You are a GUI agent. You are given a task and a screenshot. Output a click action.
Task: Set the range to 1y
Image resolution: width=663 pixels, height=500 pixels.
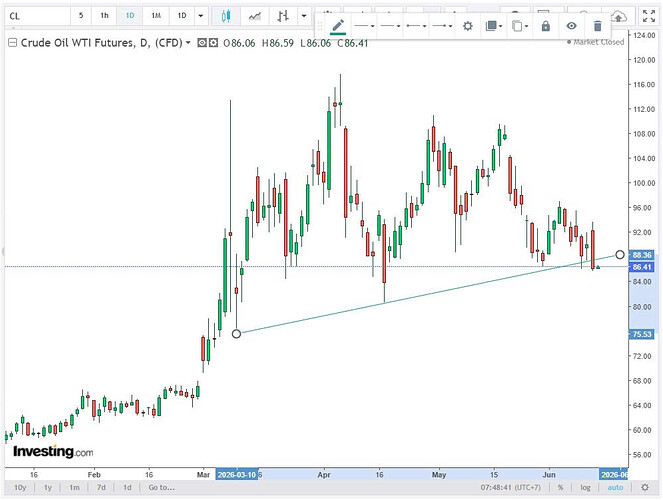[48, 487]
